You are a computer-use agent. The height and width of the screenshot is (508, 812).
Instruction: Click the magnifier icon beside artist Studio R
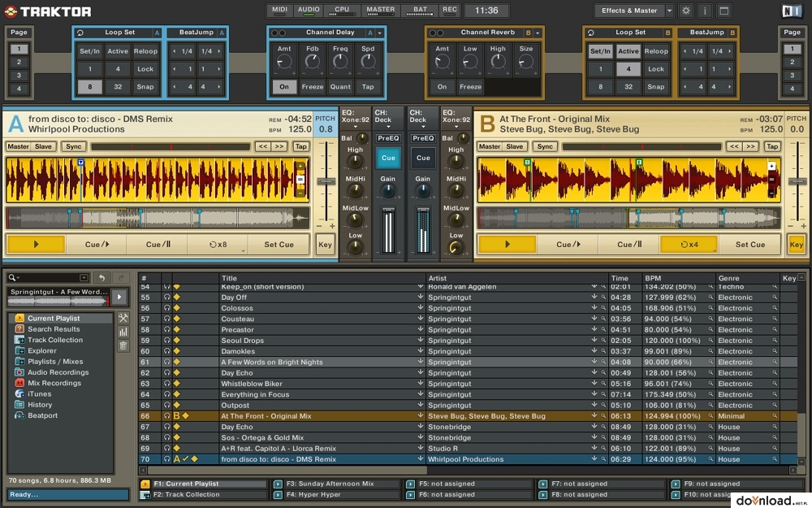point(603,449)
